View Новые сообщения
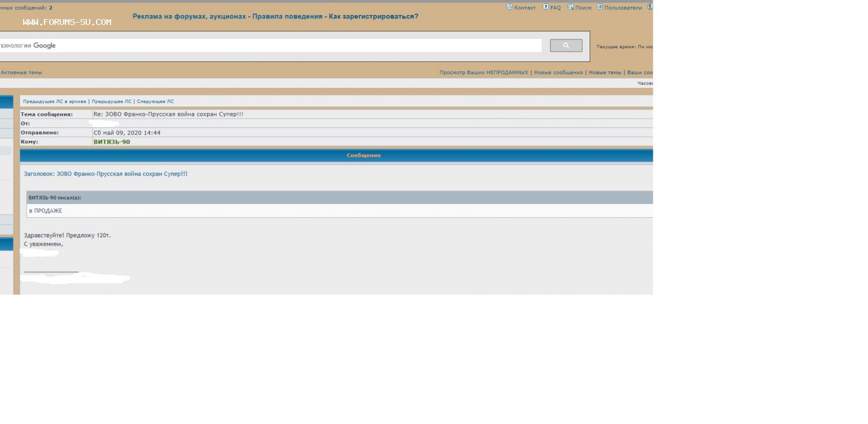This screenshot has height=424, width=868. point(558,72)
